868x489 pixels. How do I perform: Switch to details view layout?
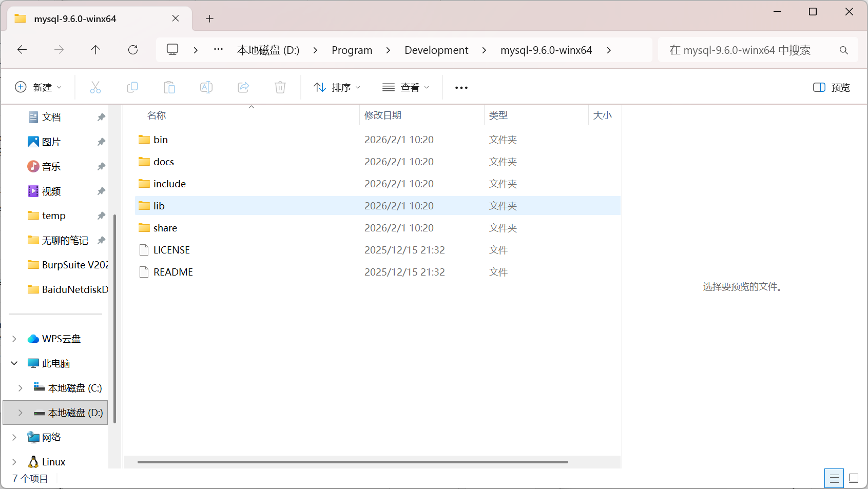[x=834, y=478]
